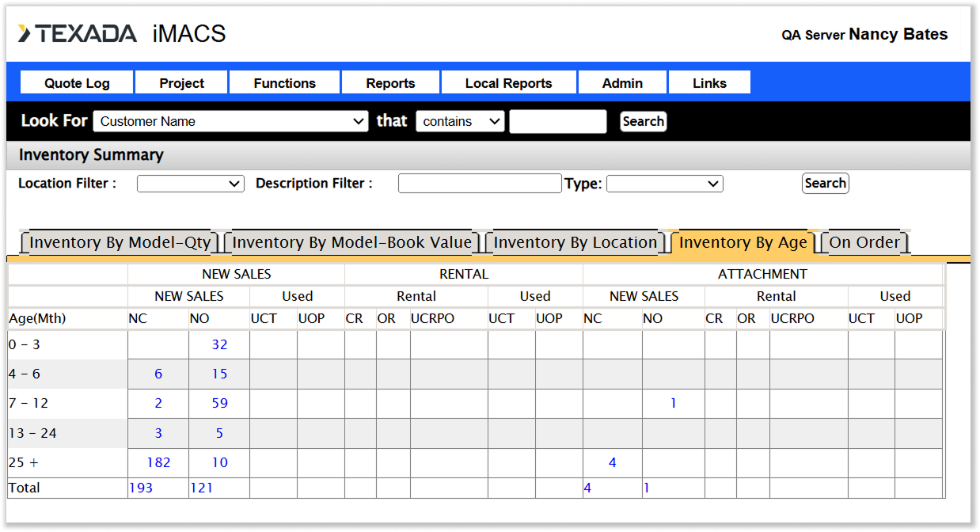980x532 pixels.
Task: Select the Inventory By Location tab
Action: click(575, 243)
